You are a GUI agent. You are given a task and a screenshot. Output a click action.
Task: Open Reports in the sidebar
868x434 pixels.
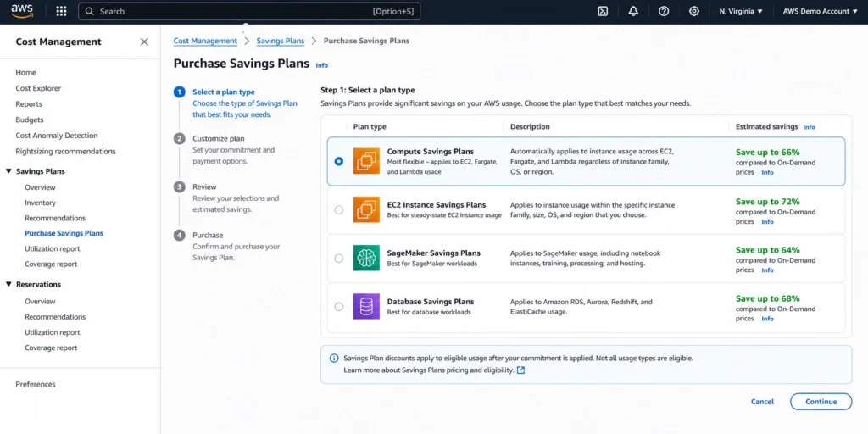[29, 104]
